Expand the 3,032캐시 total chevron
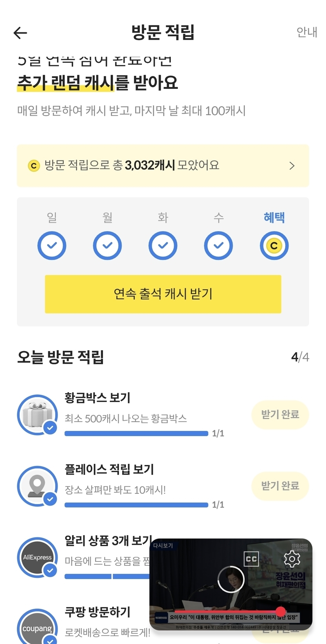Viewport: 326px width, 644px height. (x=292, y=166)
